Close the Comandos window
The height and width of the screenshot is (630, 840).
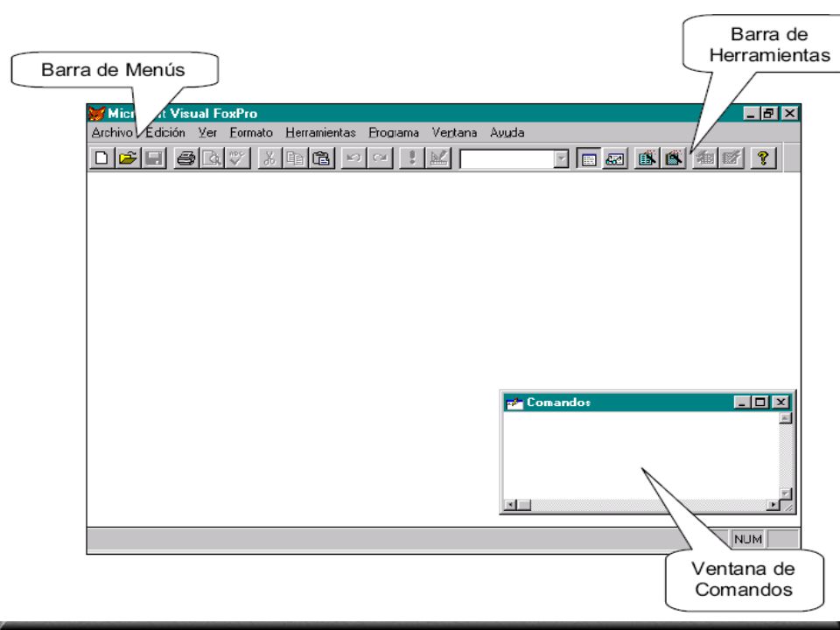(781, 402)
